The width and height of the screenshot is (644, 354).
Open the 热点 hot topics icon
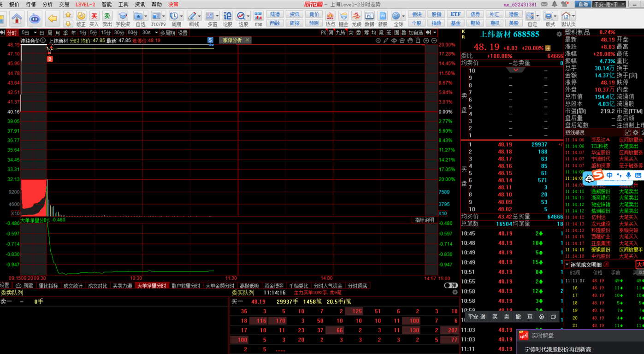330,18
